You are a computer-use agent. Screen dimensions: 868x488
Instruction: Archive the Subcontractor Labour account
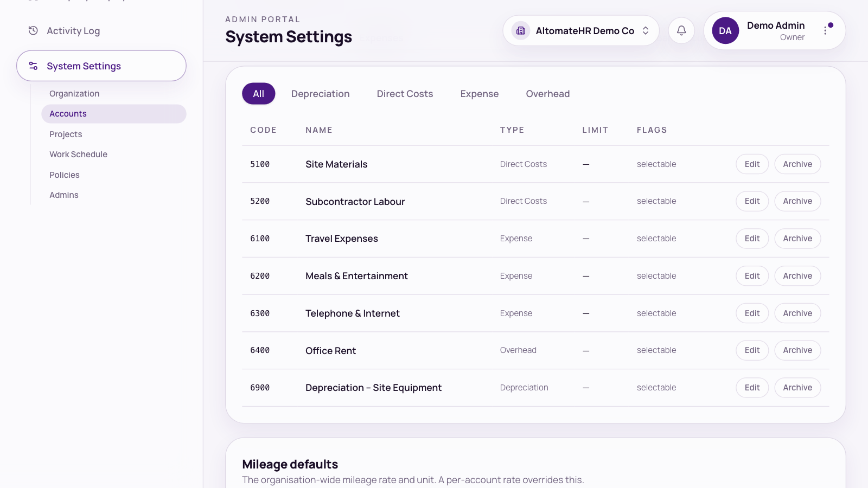coord(797,201)
